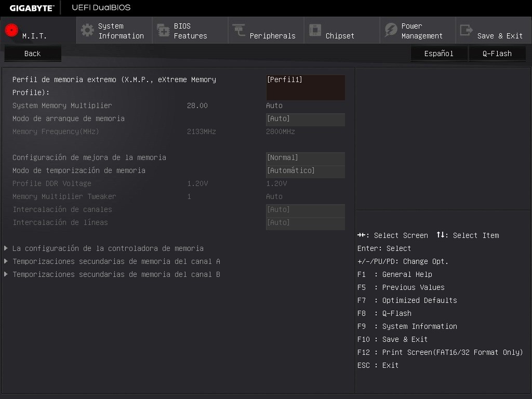Open the Q-Flash utility button
The height and width of the screenshot is (399, 532).
497,54
